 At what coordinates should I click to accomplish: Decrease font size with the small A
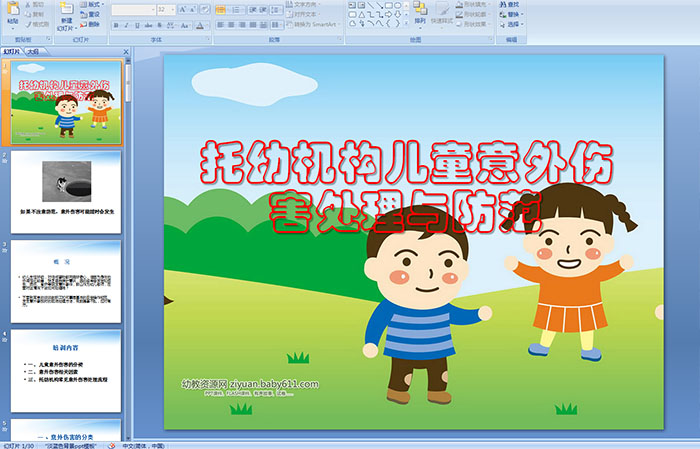[193, 9]
